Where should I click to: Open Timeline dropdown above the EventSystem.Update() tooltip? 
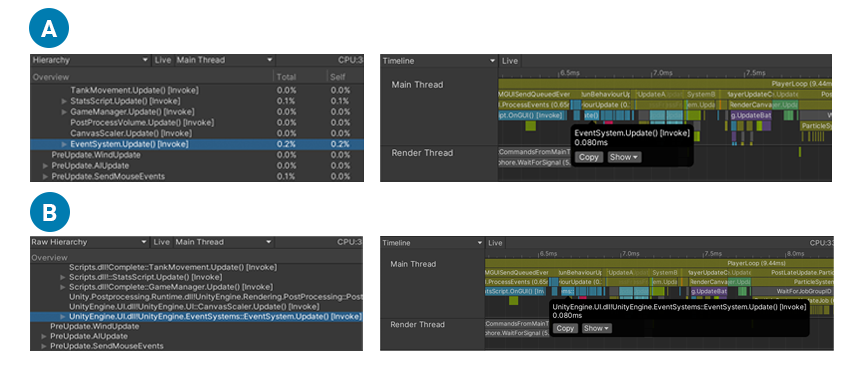pyautogui.click(x=439, y=61)
